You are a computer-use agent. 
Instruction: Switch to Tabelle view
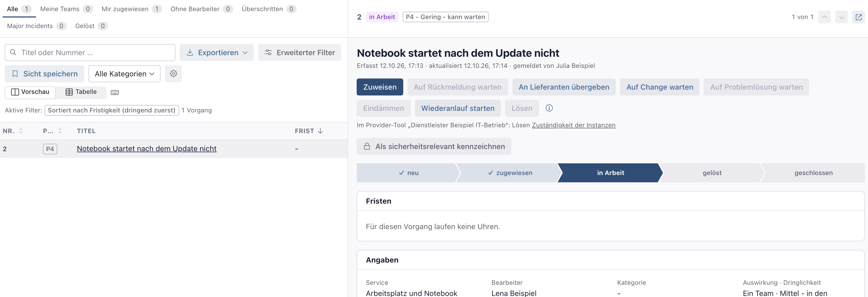81,92
